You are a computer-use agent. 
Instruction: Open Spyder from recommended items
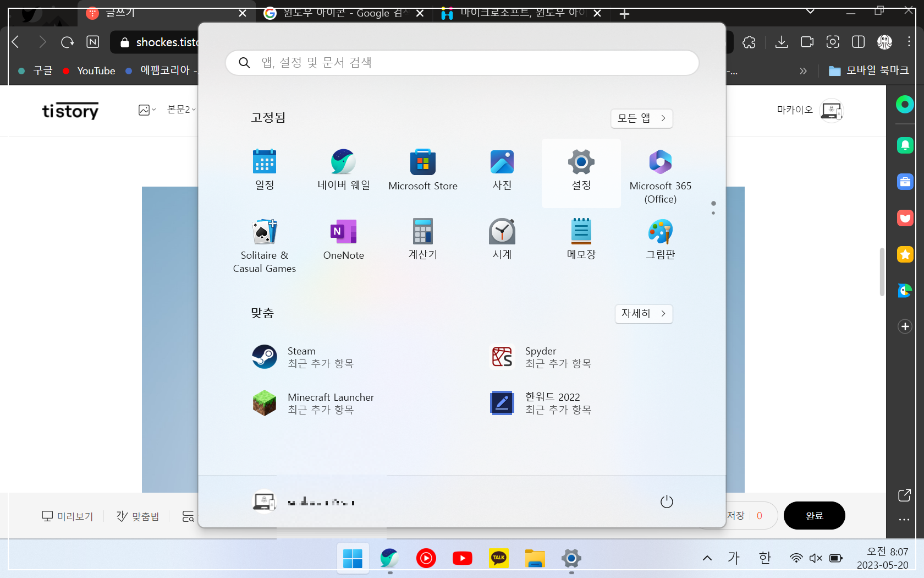(541, 357)
